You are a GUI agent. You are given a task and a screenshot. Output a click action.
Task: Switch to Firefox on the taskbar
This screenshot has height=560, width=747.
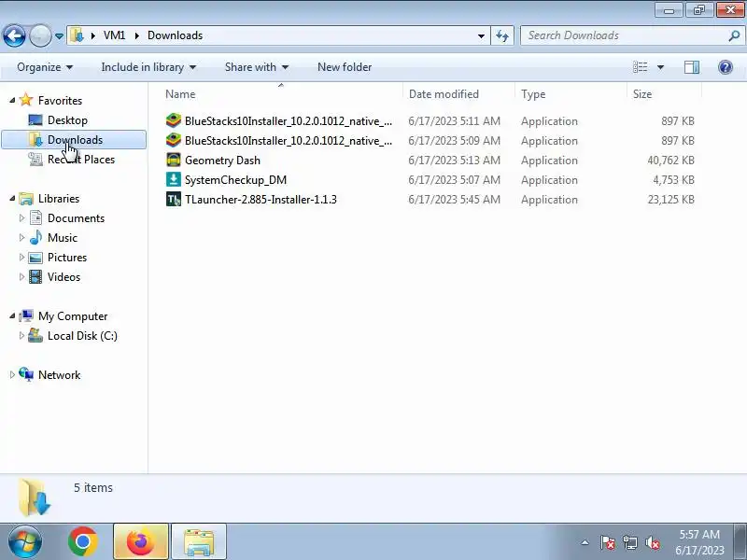click(x=141, y=541)
